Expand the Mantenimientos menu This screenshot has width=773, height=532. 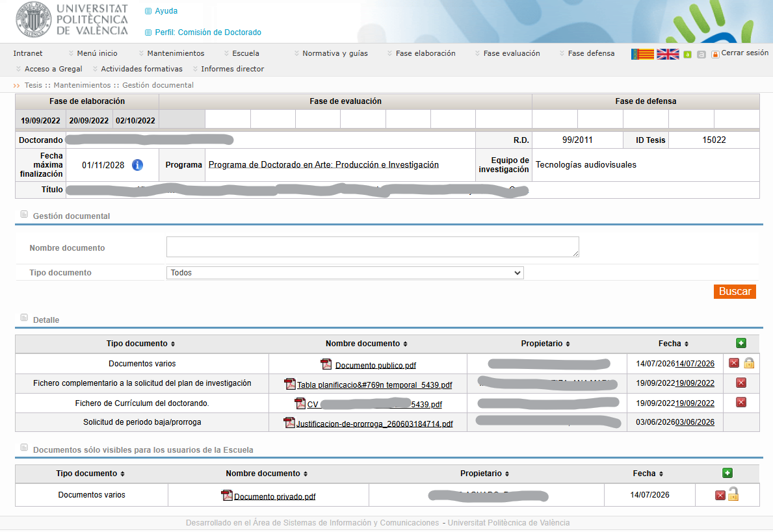(x=176, y=53)
